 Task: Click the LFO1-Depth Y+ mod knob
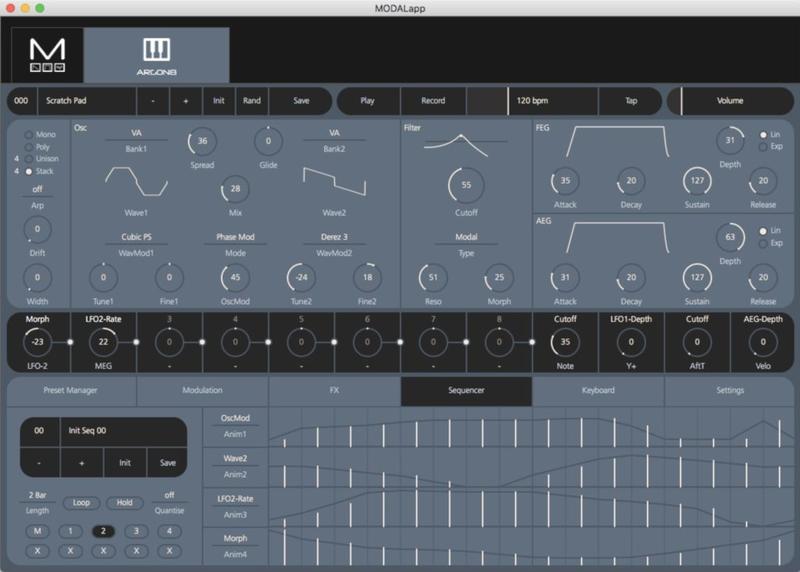[x=631, y=342]
